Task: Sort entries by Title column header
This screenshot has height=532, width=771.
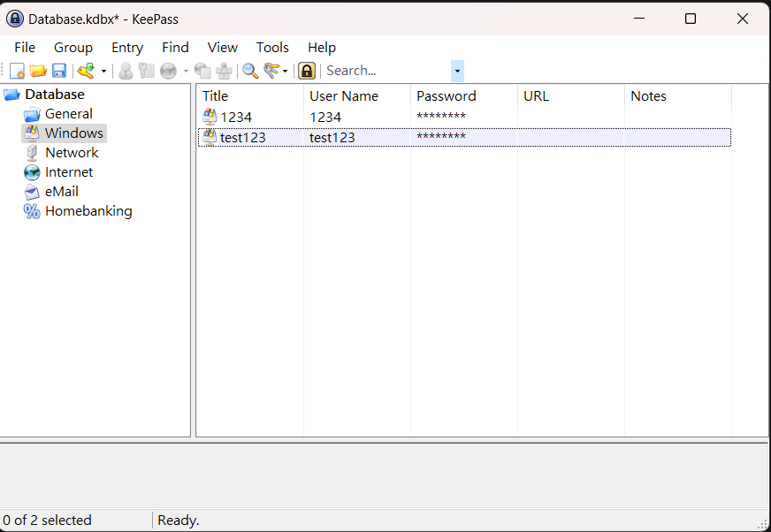Action: point(250,95)
